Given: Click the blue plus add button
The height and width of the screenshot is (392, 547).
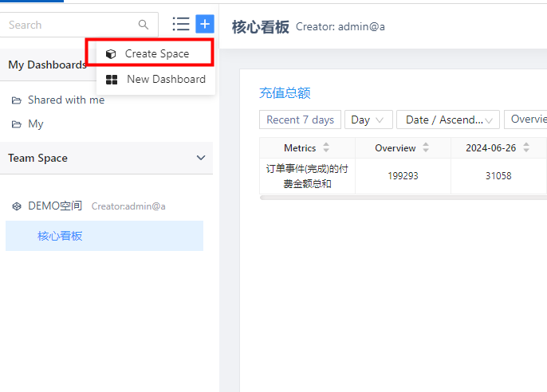Looking at the screenshot, I should [205, 24].
